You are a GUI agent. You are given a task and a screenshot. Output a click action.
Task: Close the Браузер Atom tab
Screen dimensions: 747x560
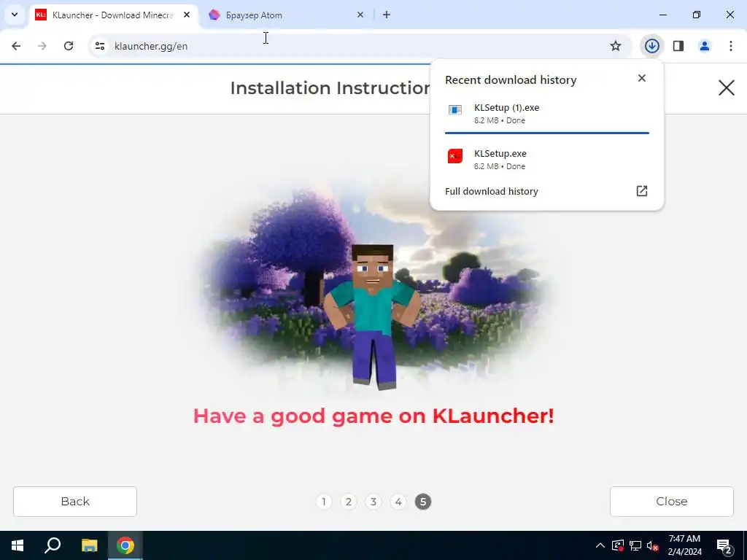point(360,15)
